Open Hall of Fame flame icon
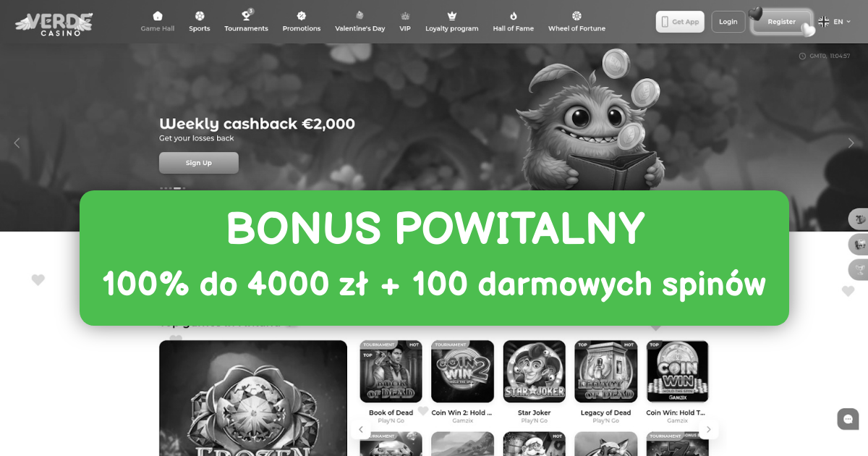The width and height of the screenshot is (868, 456). tap(514, 16)
